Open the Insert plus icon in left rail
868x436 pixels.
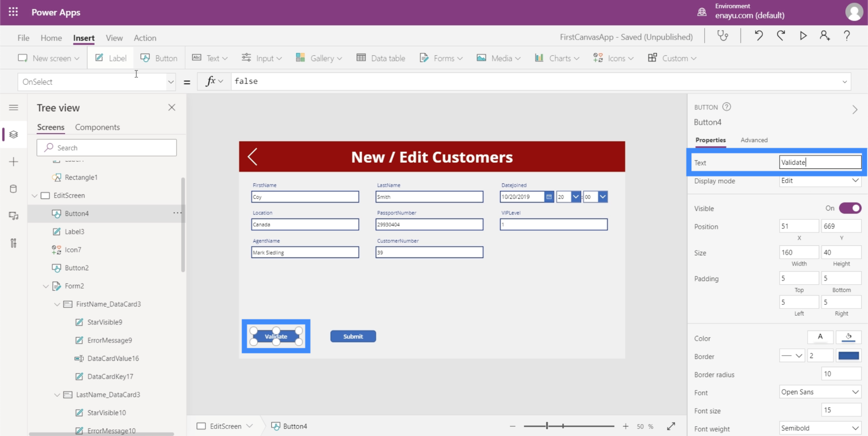[13, 162]
